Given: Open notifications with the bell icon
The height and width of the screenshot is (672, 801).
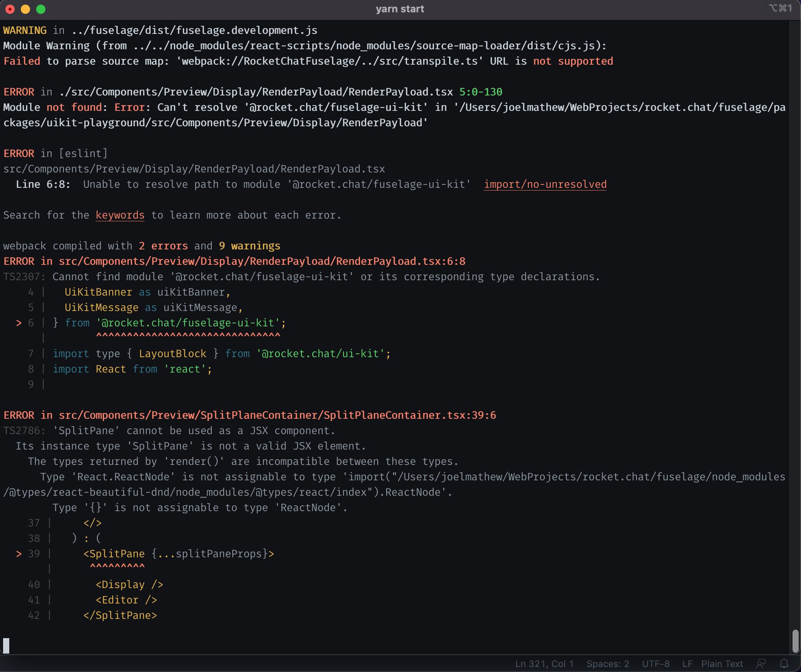Looking at the screenshot, I should click(784, 664).
